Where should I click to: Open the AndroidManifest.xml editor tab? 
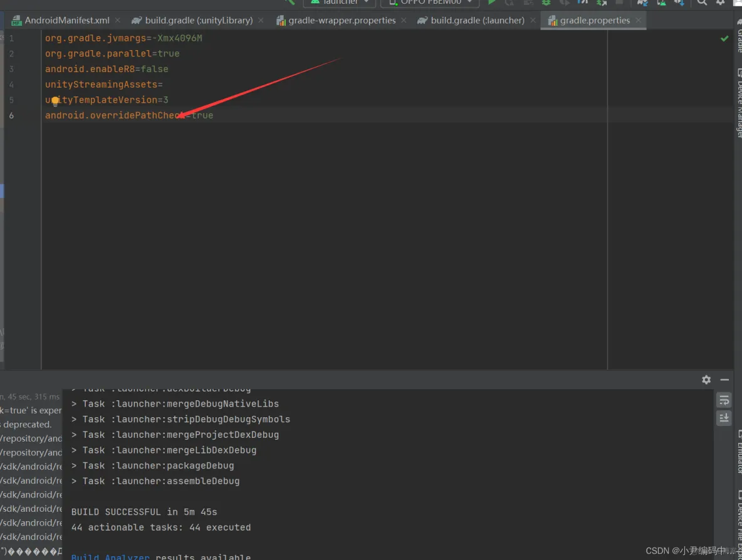pos(66,20)
